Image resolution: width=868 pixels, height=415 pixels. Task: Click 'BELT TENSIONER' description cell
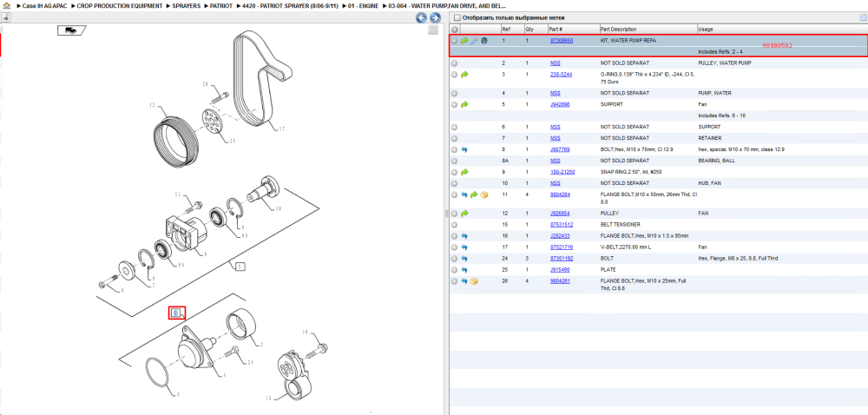tap(621, 225)
